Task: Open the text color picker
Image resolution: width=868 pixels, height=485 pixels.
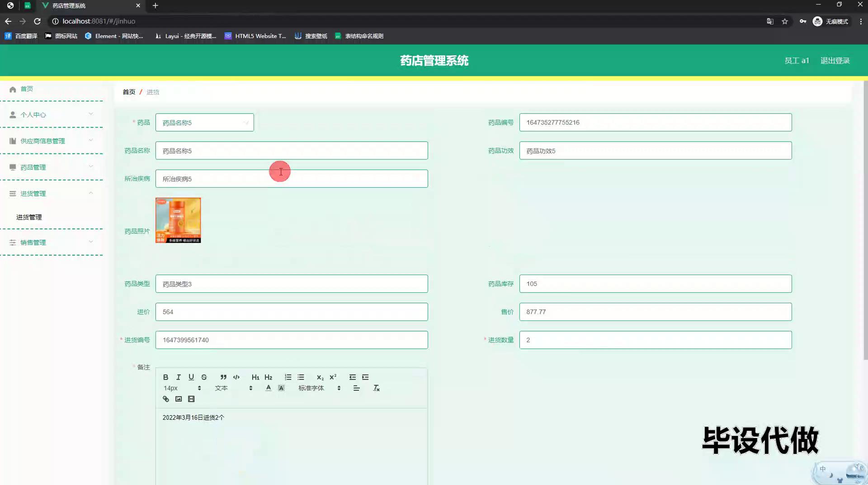Action: tap(268, 388)
